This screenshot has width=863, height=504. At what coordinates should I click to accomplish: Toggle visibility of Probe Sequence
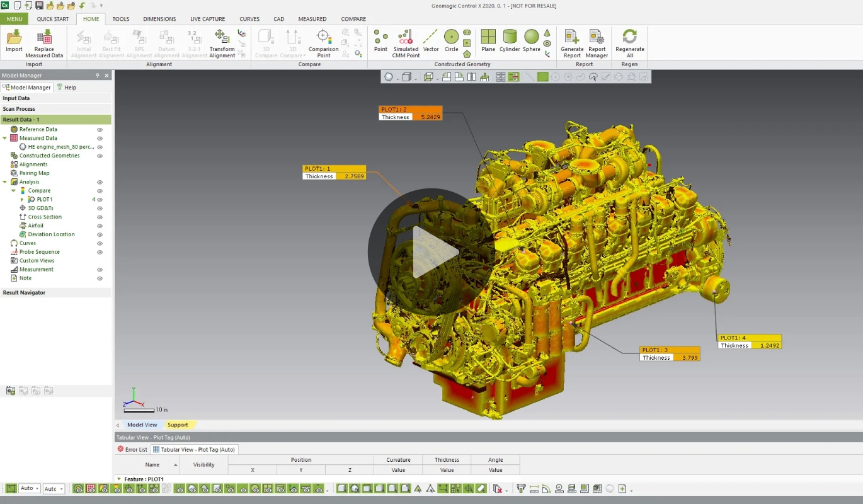[100, 252]
